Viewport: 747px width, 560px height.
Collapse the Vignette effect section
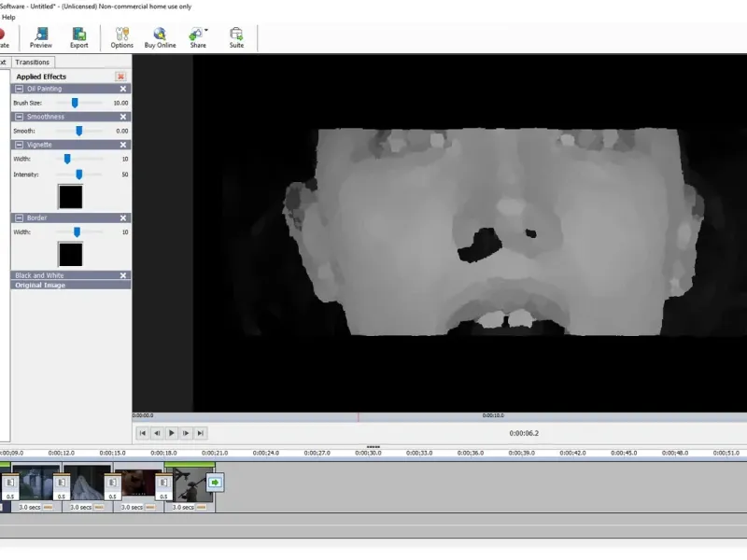19,145
